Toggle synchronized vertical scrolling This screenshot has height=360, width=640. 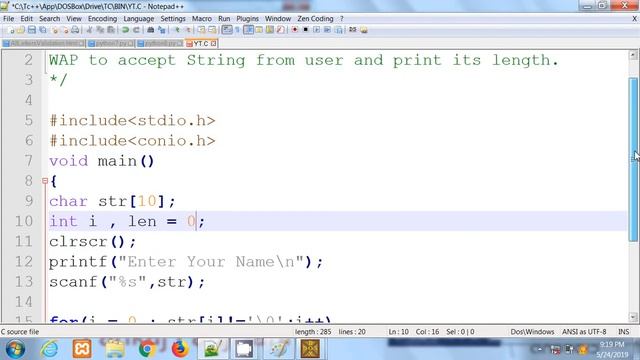[x=202, y=30]
